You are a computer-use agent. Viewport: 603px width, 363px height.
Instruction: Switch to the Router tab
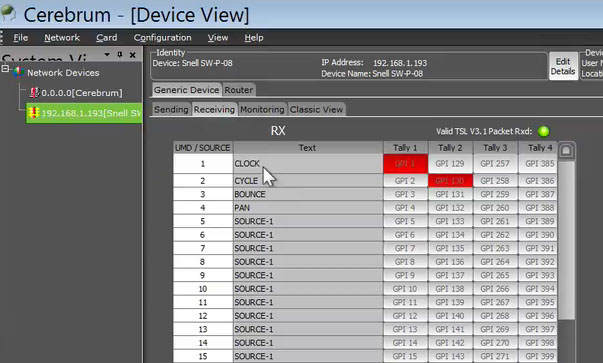[x=239, y=90]
